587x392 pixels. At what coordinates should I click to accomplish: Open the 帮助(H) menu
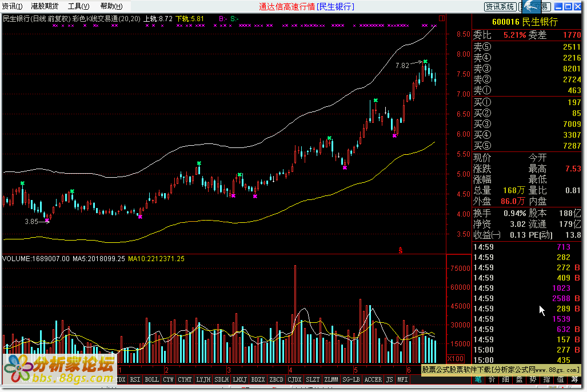111,6
